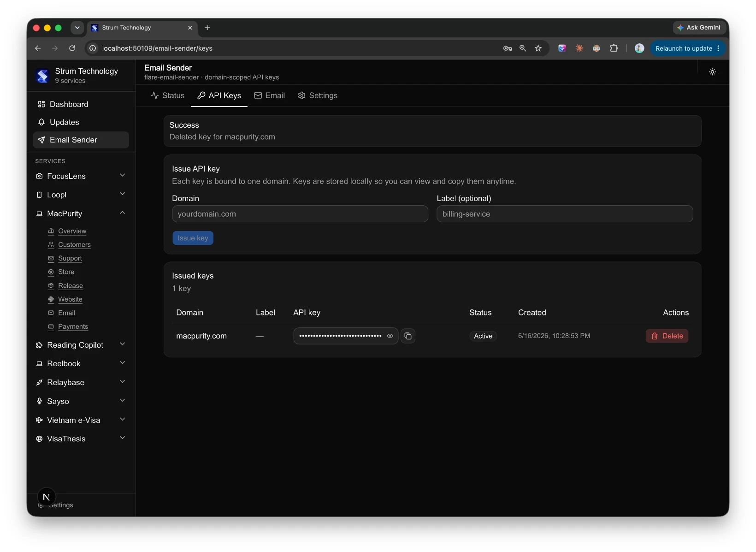This screenshot has width=756, height=552.
Task: Bookmark this page with the star icon
Action: 538,48
